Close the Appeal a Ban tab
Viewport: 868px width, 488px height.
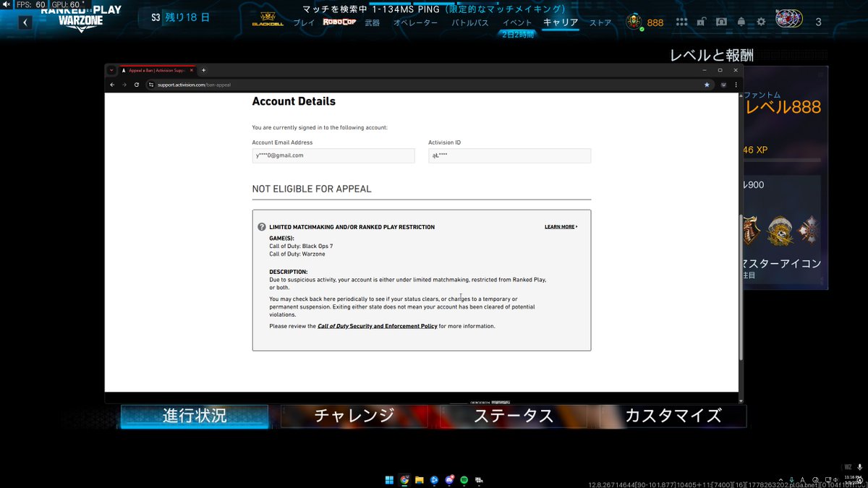pyautogui.click(x=192, y=70)
